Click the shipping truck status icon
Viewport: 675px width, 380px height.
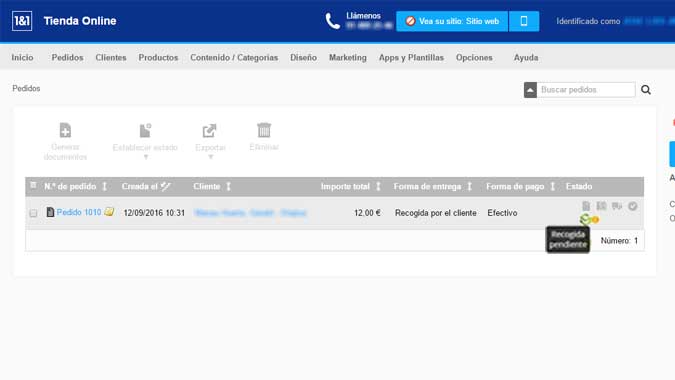[x=617, y=206]
